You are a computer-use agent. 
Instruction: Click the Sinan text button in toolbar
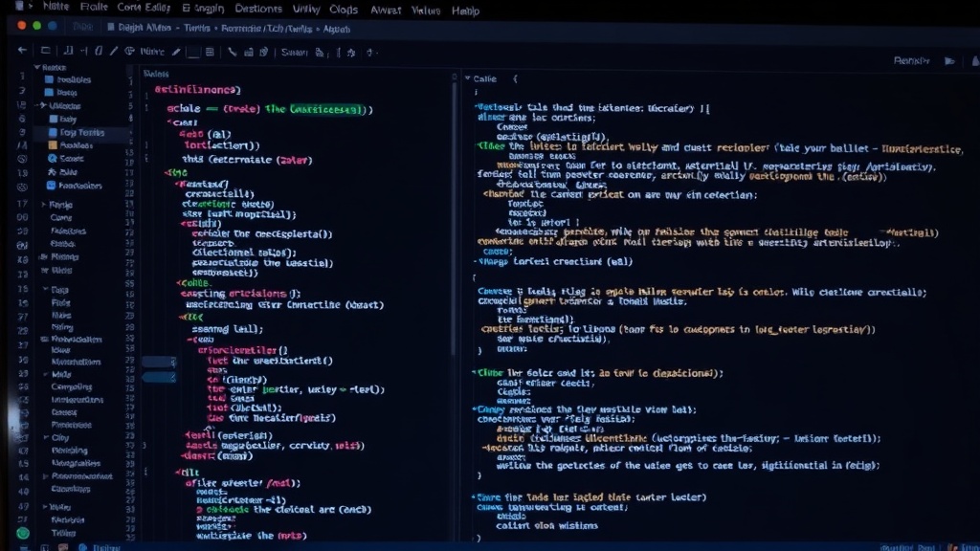(x=294, y=53)
